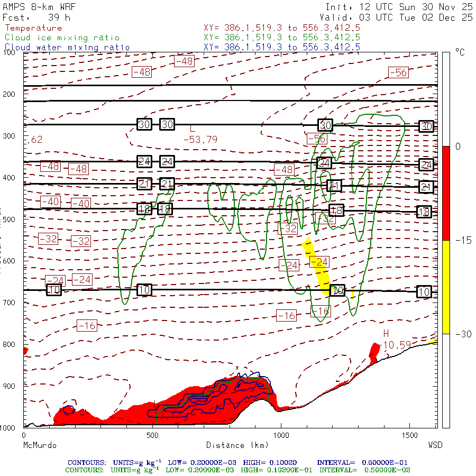The height and width of the screenshot is (476, 476).
Task: Click the "Valid: 03 UTC Tue 02 Dec 25" line
Action: [396, 17]
